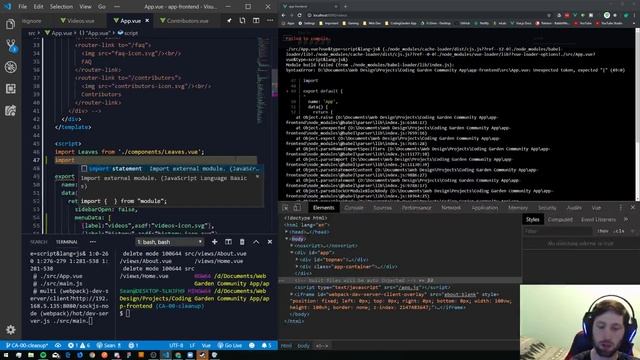Open the Windows Start button
This screenshot has width=640, height=360.
(x=6, y=355)
